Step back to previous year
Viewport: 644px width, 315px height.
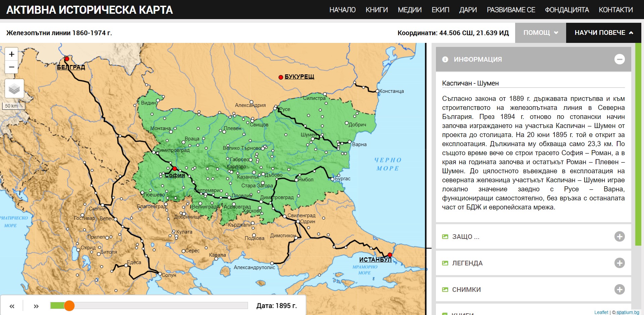[12, 306]
